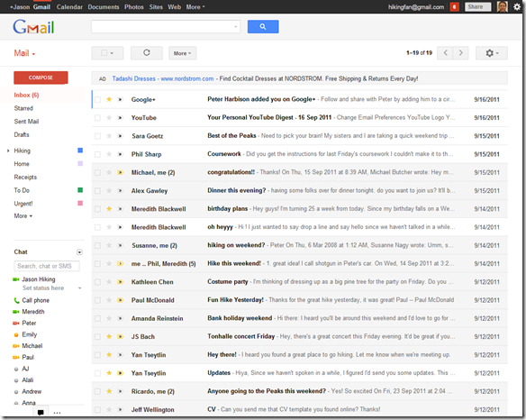
Task: Tick checkbox for Sara Goetz email
Action: coord(97,136)
